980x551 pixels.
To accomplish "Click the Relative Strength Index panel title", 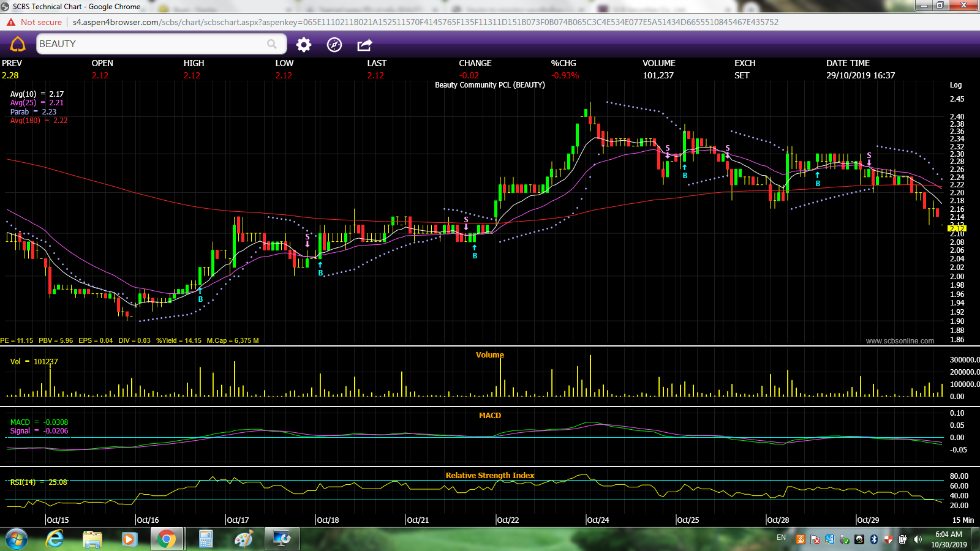I will pyautogui.click(x=489, y=476).
